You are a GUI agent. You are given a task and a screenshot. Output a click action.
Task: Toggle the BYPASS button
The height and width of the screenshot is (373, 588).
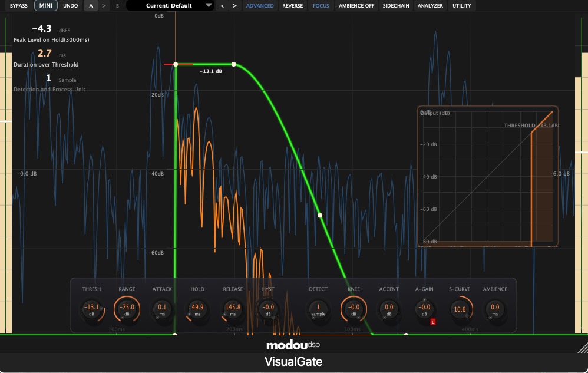[19, 6]
